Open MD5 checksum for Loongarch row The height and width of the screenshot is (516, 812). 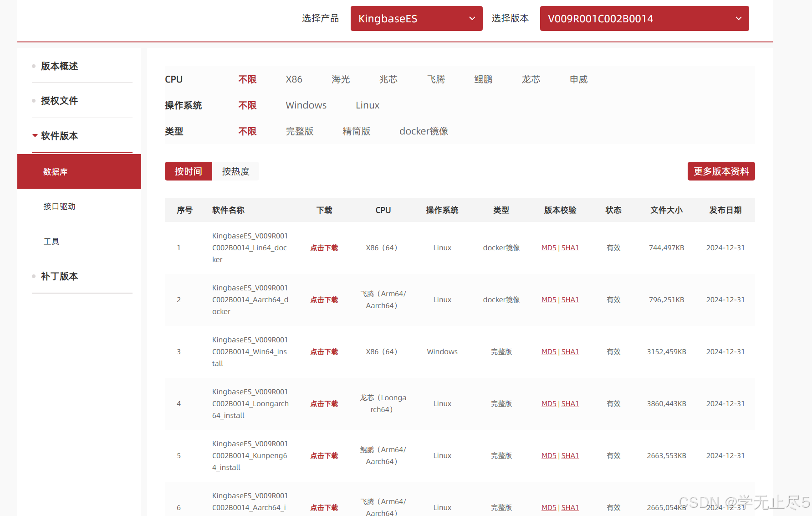549,404
